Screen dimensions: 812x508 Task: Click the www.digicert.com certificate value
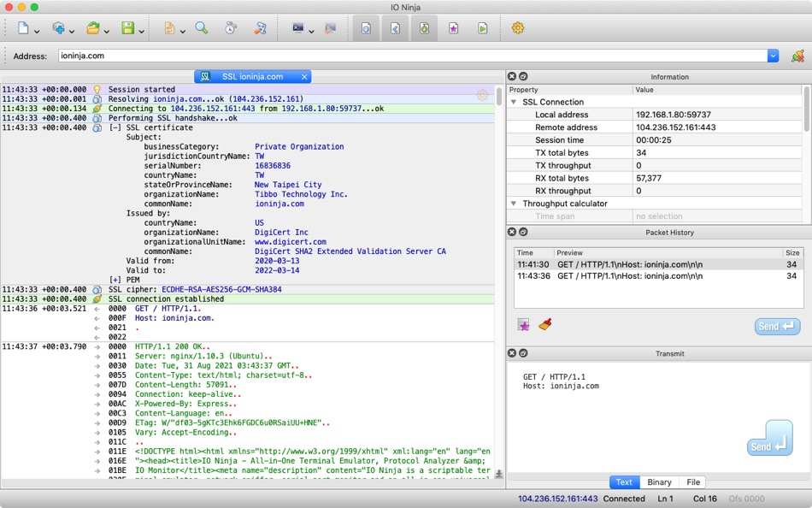(291, 242)
